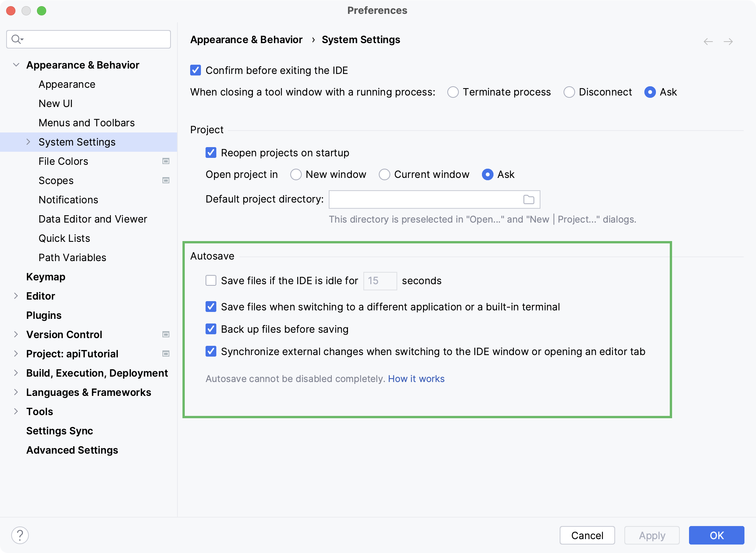Click the Scopes settings icon
Image resolution: width=756 pixels, height=553 pixels.
166,181
